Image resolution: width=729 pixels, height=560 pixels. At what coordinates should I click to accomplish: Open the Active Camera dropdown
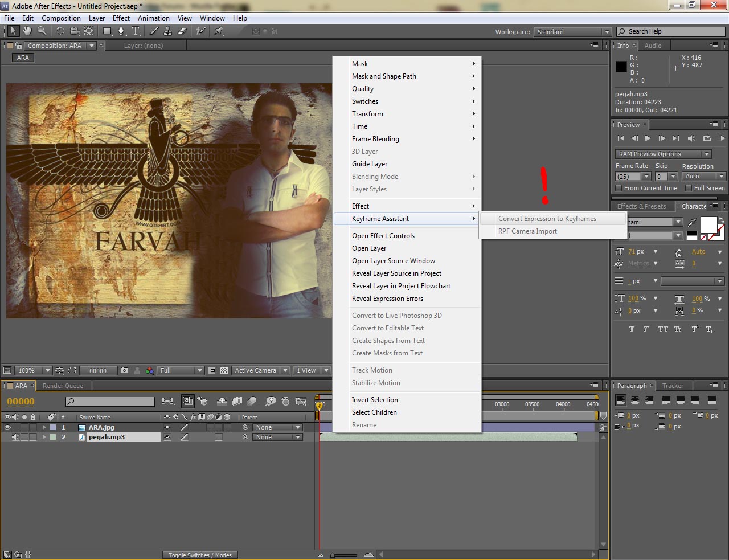click(x=261, y=370)
